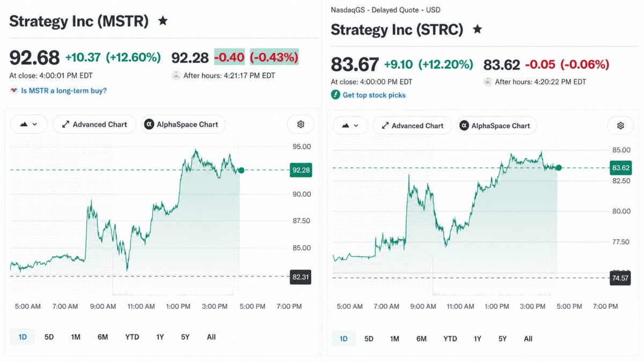This screenshot has width=644, height=362.
Task: Click the 74.57 previous close label on STRC chart
Action: coord(620,278)
